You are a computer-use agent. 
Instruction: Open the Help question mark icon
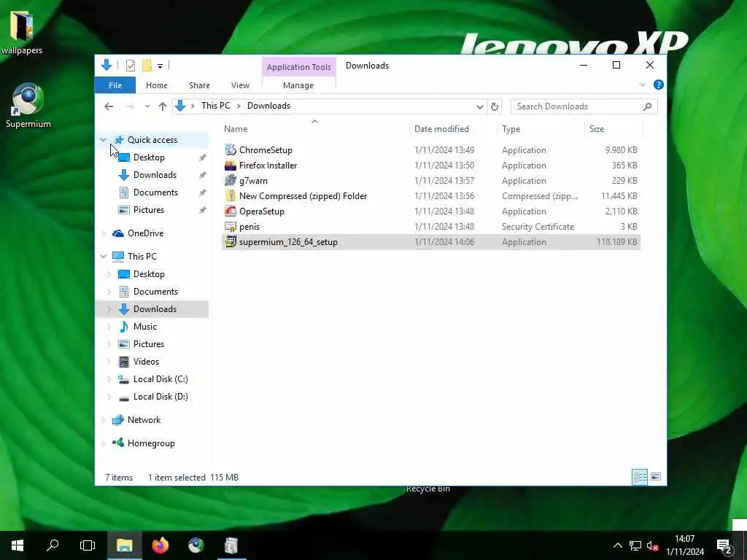coord(659,85)
